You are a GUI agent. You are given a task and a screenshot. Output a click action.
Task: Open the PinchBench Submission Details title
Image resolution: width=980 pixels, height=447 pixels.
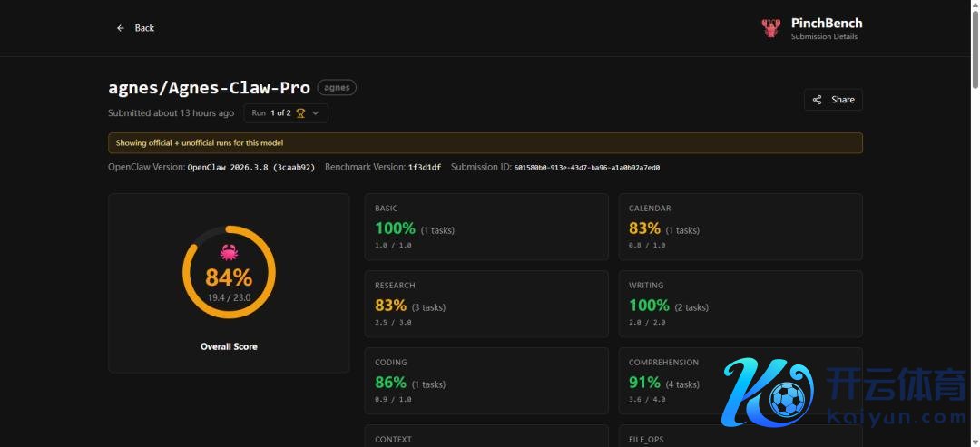pyautogui.click(x=826, y=24)
